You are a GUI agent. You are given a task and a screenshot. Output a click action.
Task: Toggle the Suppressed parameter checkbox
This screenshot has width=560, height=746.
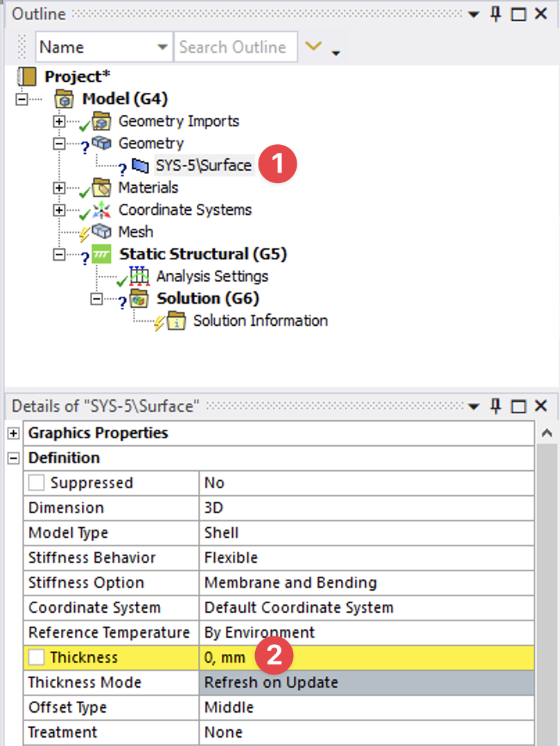pos(37,483)
